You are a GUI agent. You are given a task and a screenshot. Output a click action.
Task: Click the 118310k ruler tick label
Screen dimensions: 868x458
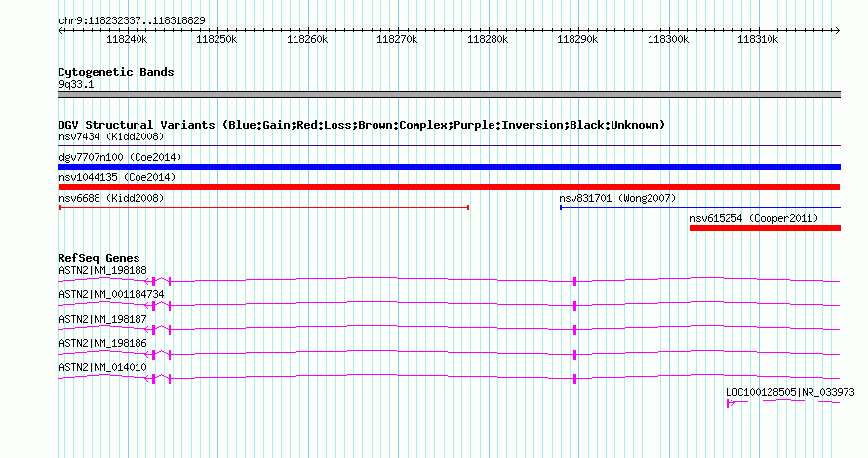(758, 39)
